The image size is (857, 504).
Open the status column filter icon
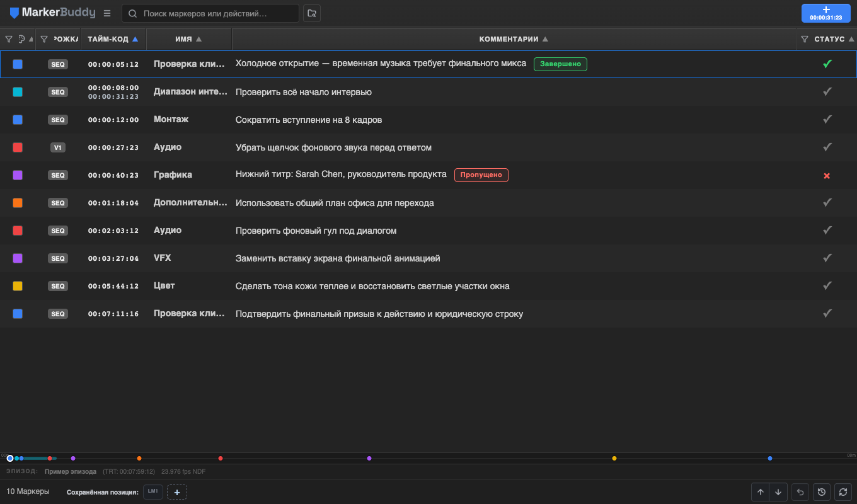coord(805,39)
